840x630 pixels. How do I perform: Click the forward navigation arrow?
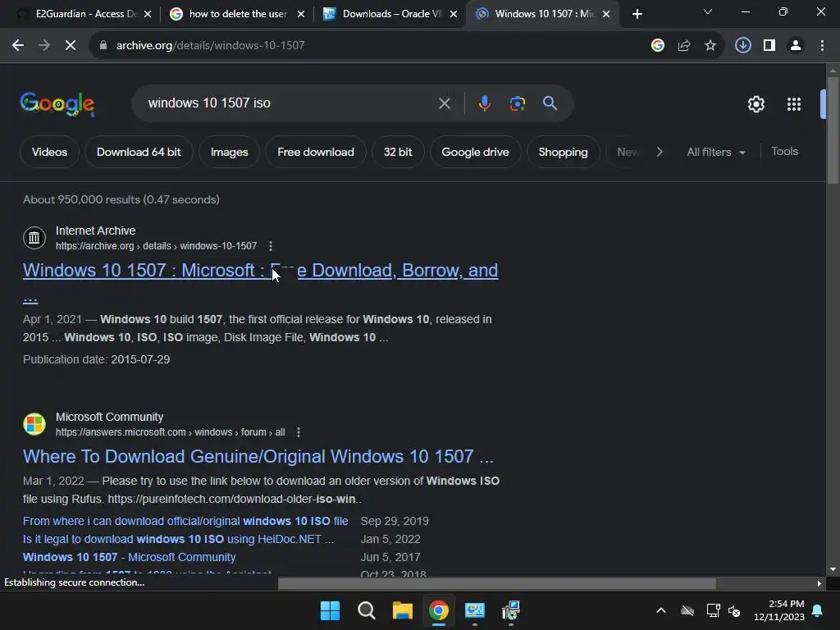pyautogui.click(x=44, y=46)
